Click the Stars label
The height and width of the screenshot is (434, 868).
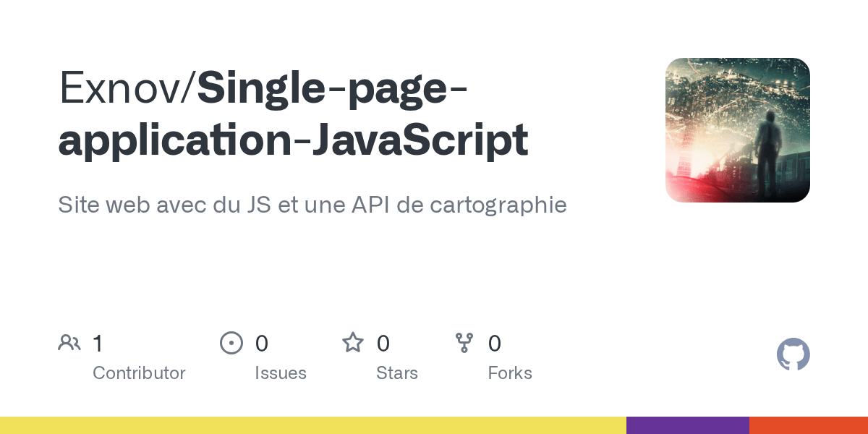click(x=397, y=373)
